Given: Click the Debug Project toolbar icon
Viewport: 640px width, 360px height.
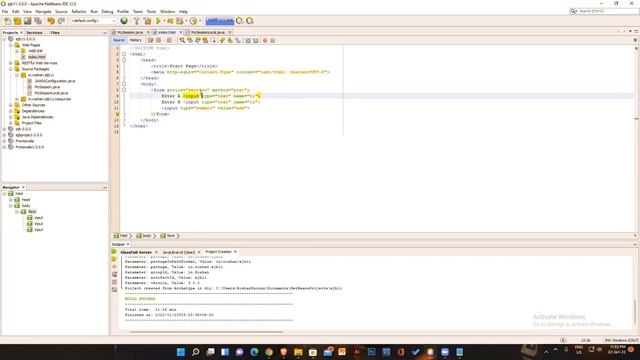Looking at the screenshot, I should point(170,21).
